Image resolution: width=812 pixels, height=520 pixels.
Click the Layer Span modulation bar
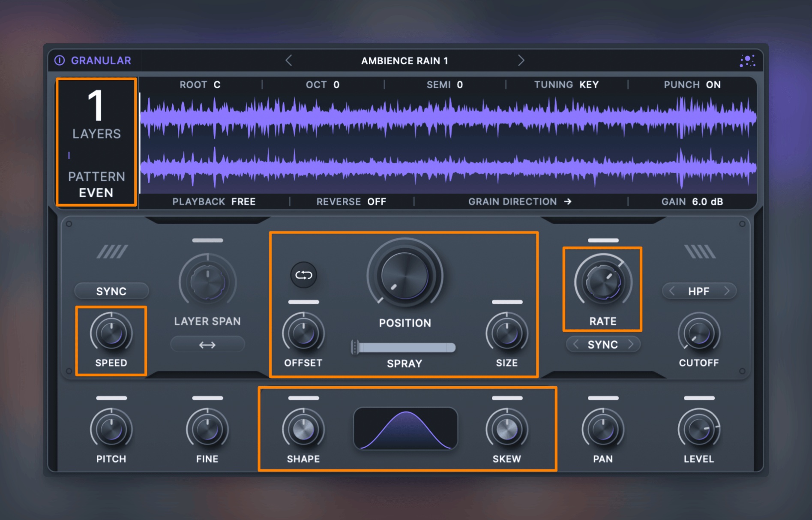pos(207,240)
